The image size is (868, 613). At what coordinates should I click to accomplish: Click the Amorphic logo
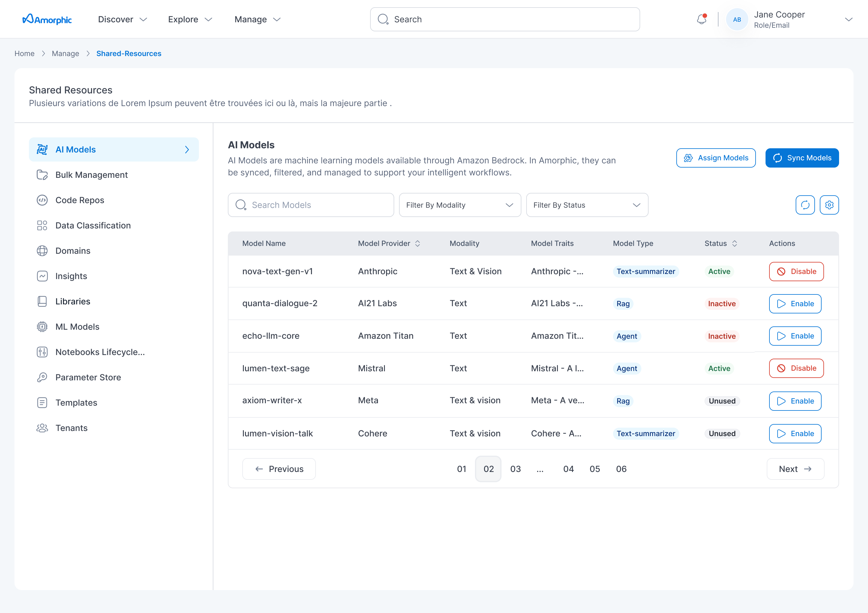[x=47, y=19]
